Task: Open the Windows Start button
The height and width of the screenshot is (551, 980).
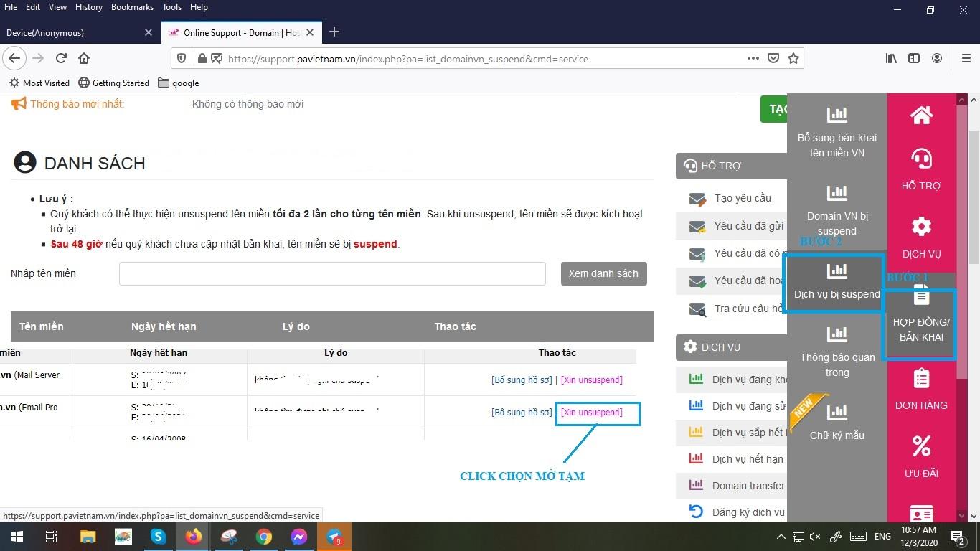Action: (16, 537)
